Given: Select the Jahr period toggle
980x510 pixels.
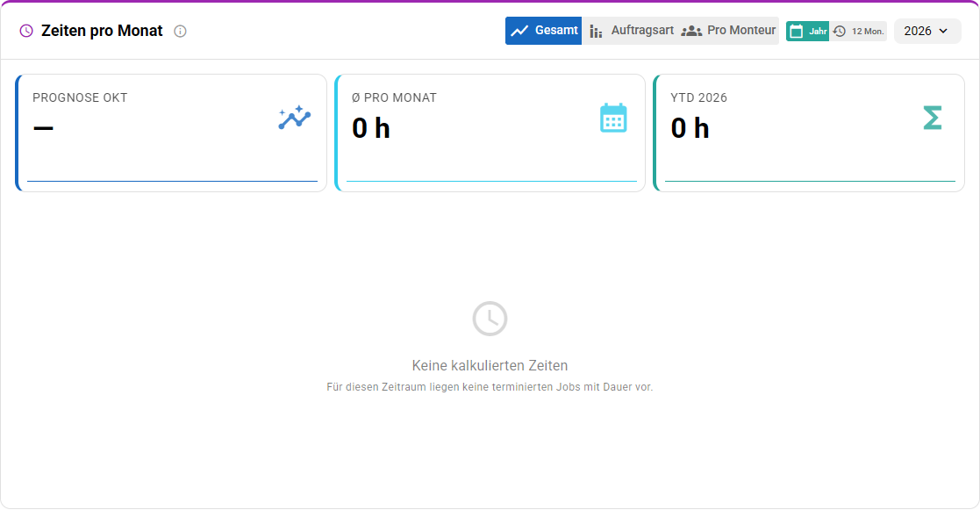Looking at the screenshot, I should pos(807,32).
